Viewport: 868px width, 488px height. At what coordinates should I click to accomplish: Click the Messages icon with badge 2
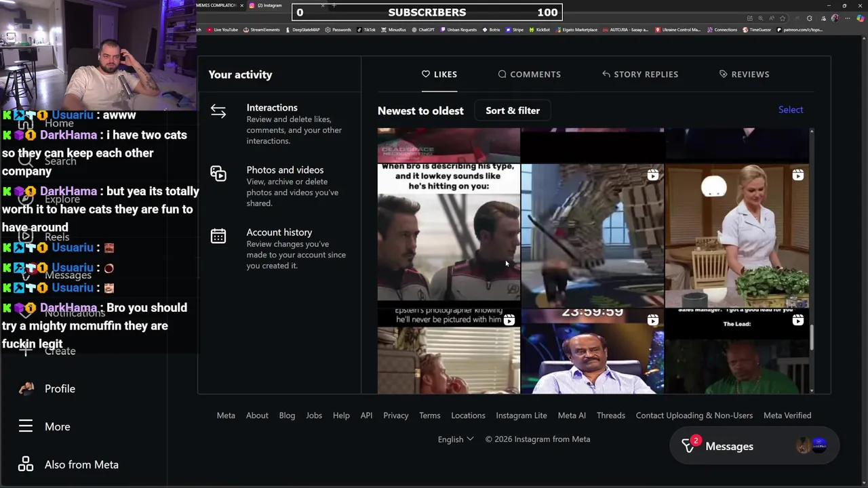click(689, 445)
